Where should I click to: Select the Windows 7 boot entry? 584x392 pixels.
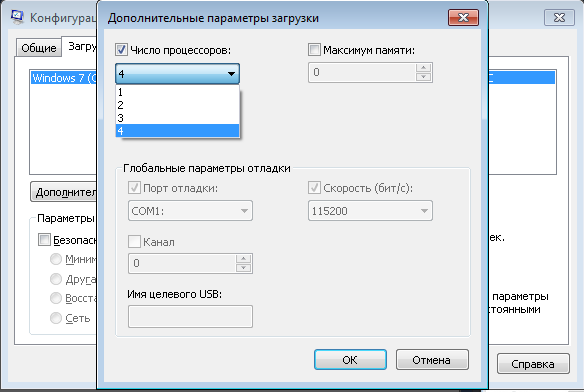click(x=64, y=78)
